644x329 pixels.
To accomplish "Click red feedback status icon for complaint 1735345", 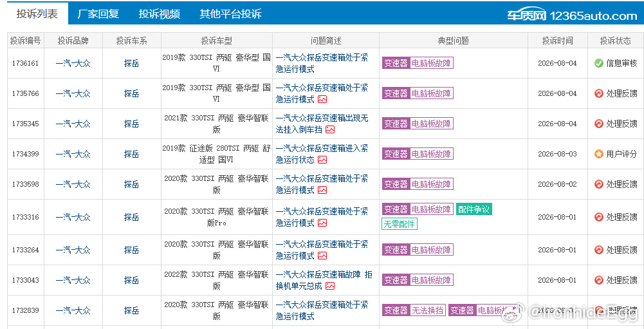I will click(x=599, y=124).
